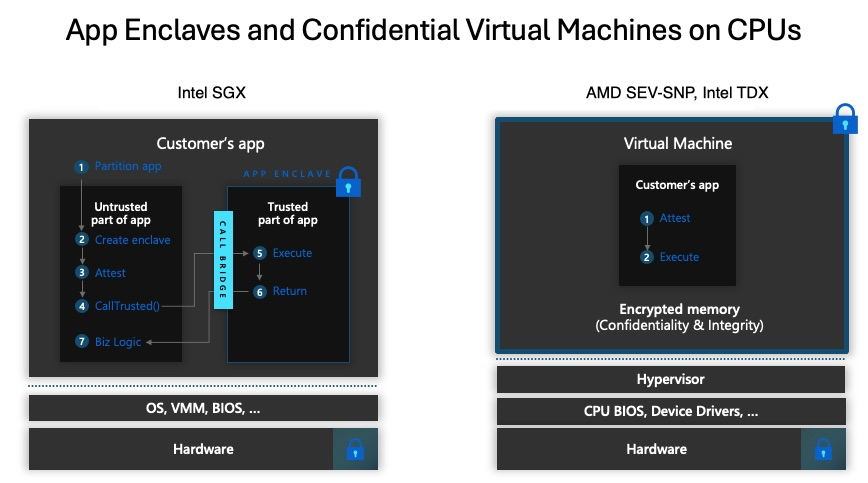Image resolution: width=868 pixels, height=483 pixels.
Task: Click the Hypervisor layer bar
Action: 670,380
